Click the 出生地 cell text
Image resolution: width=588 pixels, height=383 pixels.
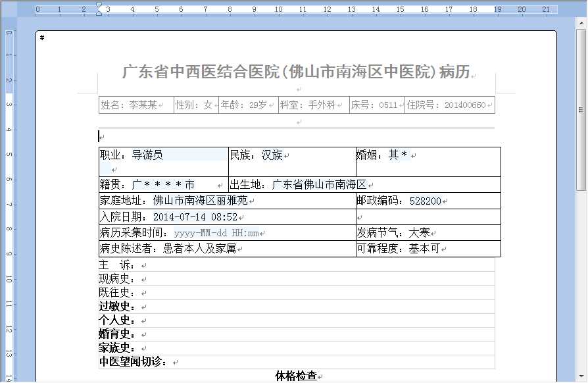(x=298, y=184)
